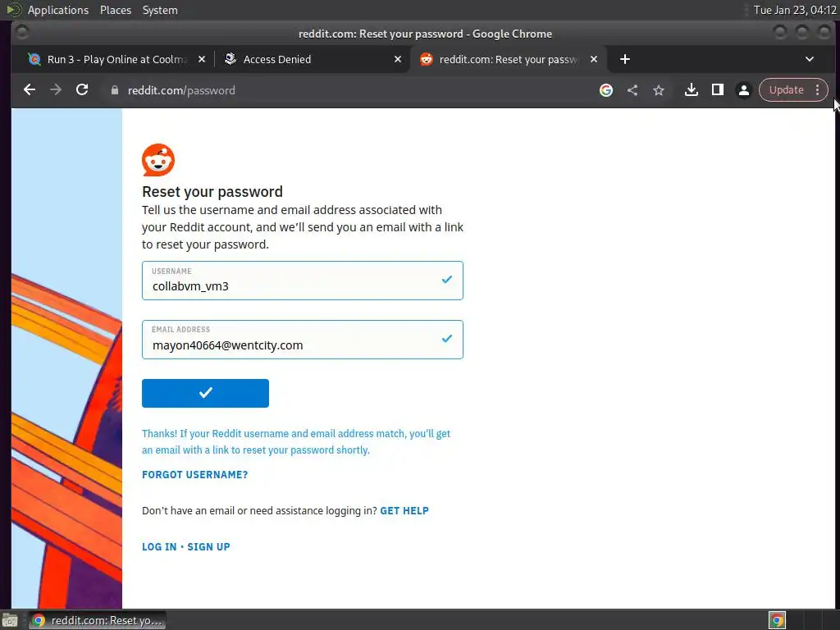This screenshot has height=630, width=840.
Task: Toggle the Chrome side panel icon
Action: click(717, 90)
